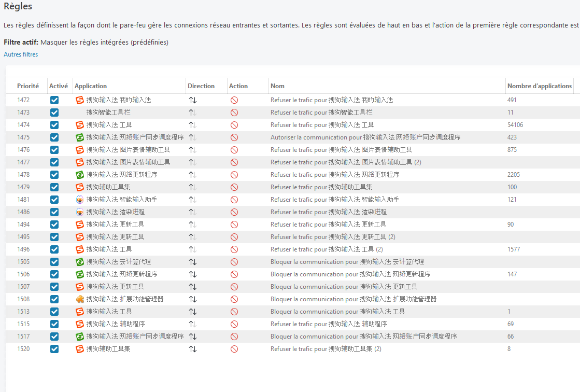
Task: Click the assistant face icon in row 1481
Action: [x=79, y=200]
